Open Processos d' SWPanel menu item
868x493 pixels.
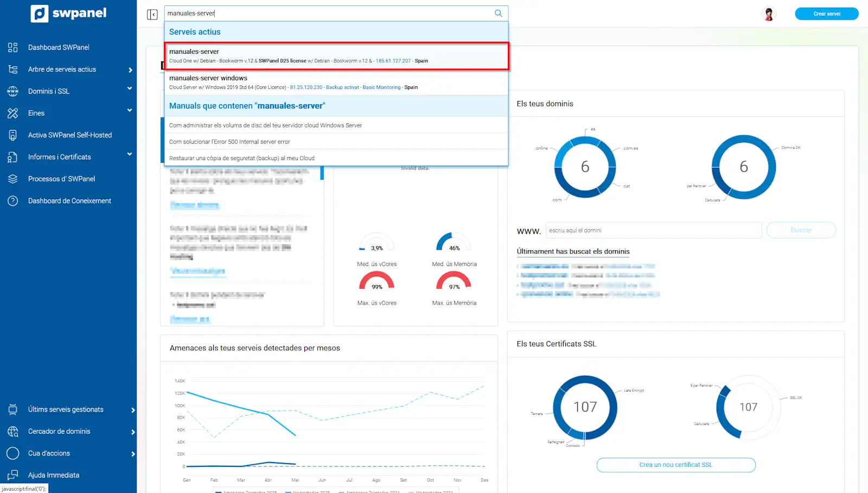61,179
